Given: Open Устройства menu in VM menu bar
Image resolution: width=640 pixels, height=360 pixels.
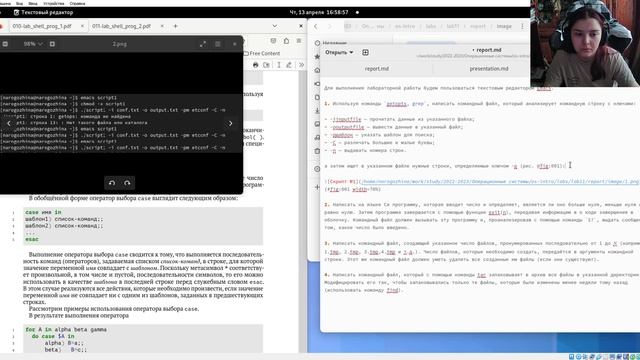Looking at the screenshot, I should pos(54,3).
